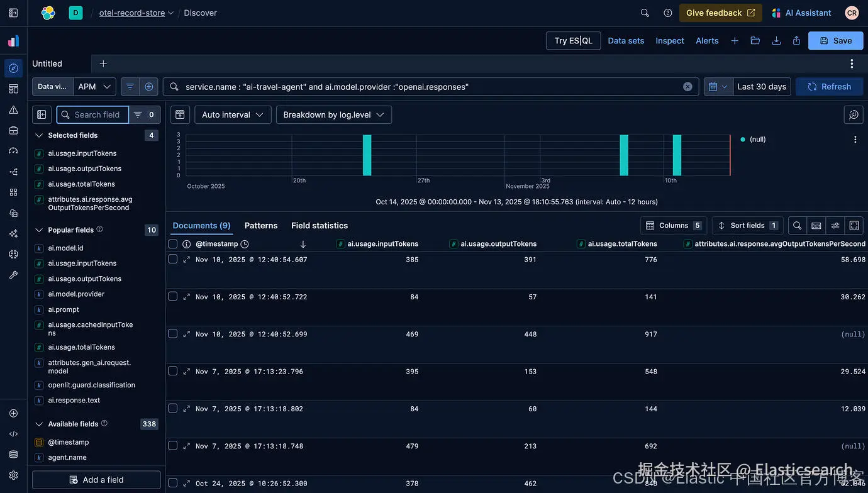Click the add filter plus icon
This screenshot has height=493, width=868.
click(x=149, y=87)
